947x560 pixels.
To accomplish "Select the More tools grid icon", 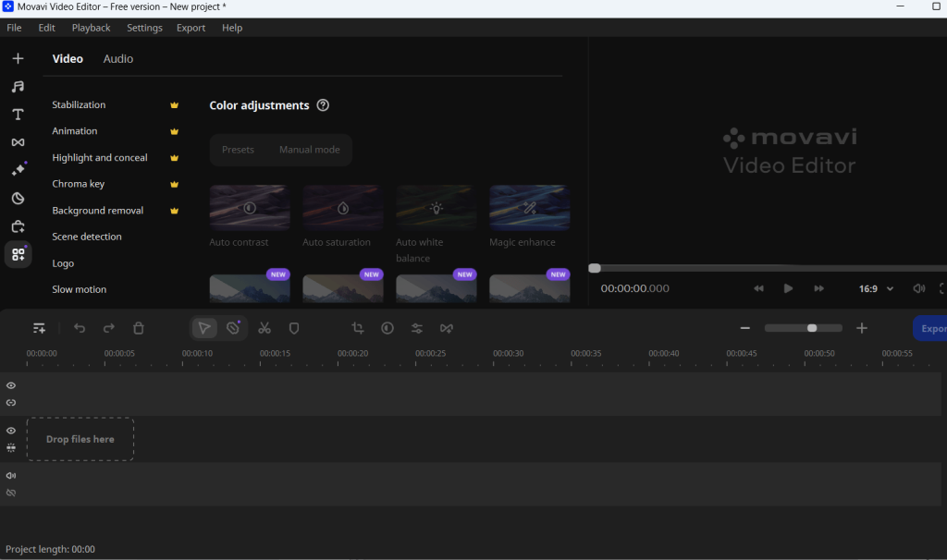I will (x=18, y=254).
